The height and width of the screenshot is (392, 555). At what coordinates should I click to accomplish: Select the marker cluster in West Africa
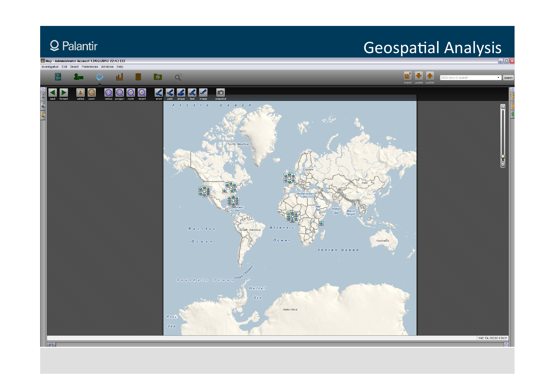(292, 216)
